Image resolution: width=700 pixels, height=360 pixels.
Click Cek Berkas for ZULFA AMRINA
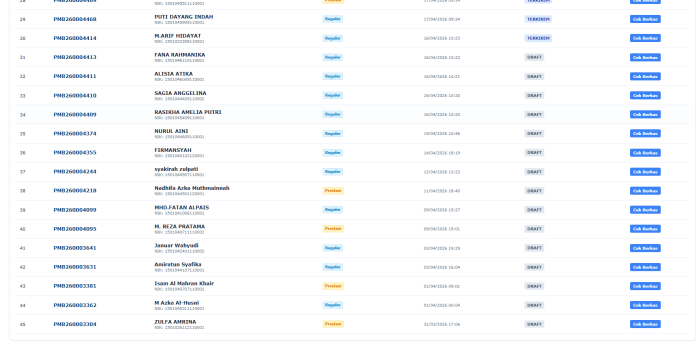(645, 324)
